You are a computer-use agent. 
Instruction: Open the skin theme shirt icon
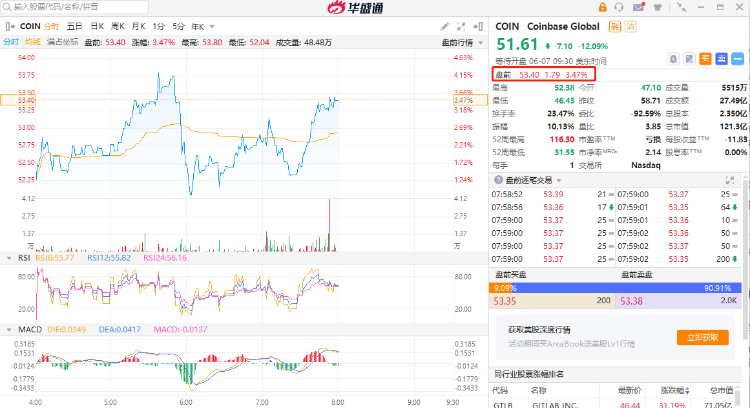(x=658, y=7)
